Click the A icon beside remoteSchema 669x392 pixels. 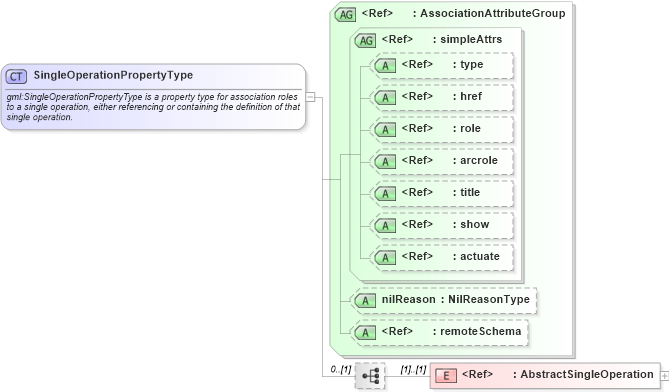pyautogui.click(x=365, y=333)
